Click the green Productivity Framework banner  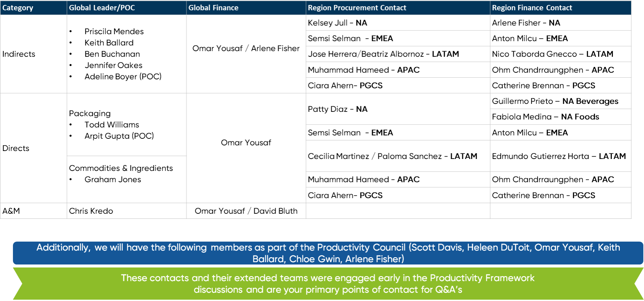click(x=328, y=284)
